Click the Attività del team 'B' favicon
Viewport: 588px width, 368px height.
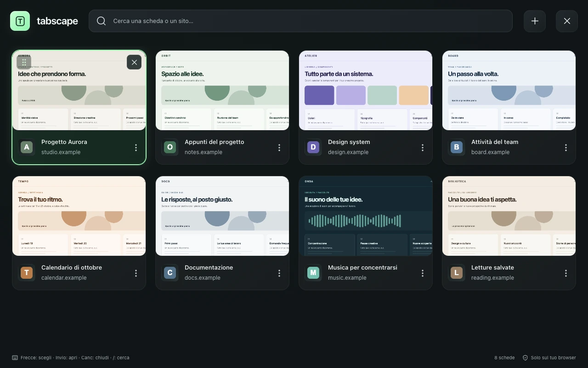point(457,147)
